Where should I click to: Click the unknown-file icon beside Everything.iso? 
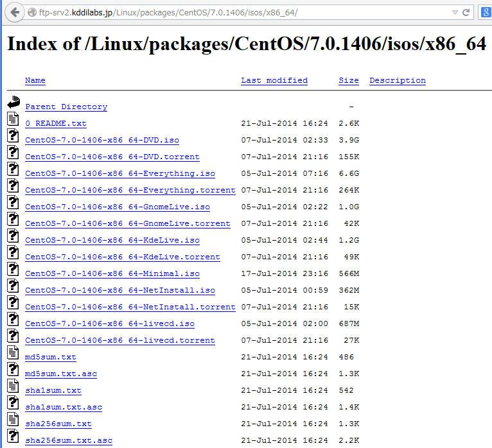point(13,169)
